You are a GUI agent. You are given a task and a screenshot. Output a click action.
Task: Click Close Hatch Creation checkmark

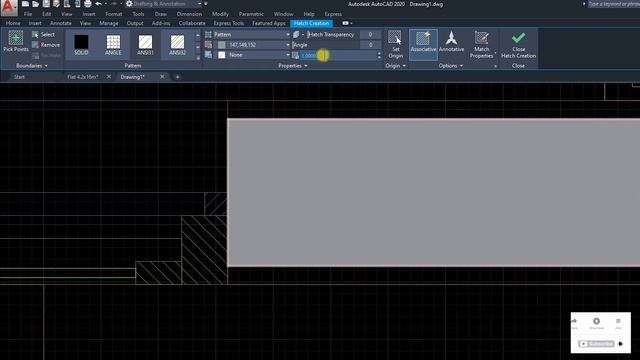(518, 44)
